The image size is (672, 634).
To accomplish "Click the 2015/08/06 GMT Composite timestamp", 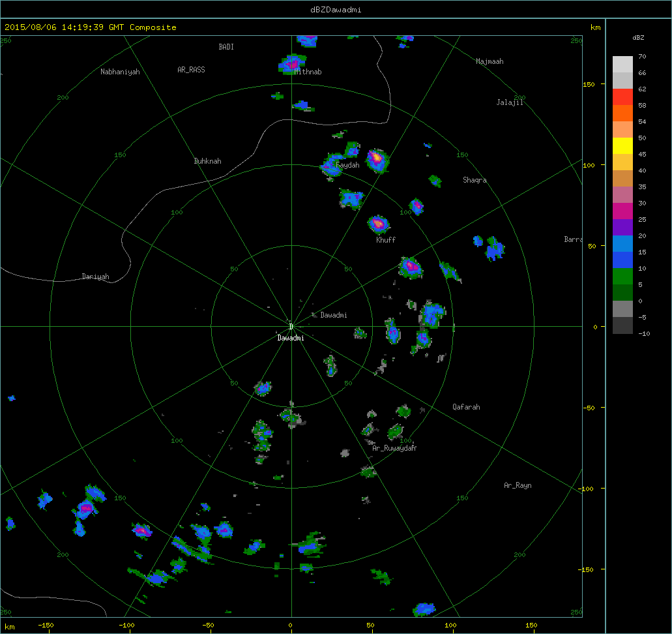I will tap(91, 27).
